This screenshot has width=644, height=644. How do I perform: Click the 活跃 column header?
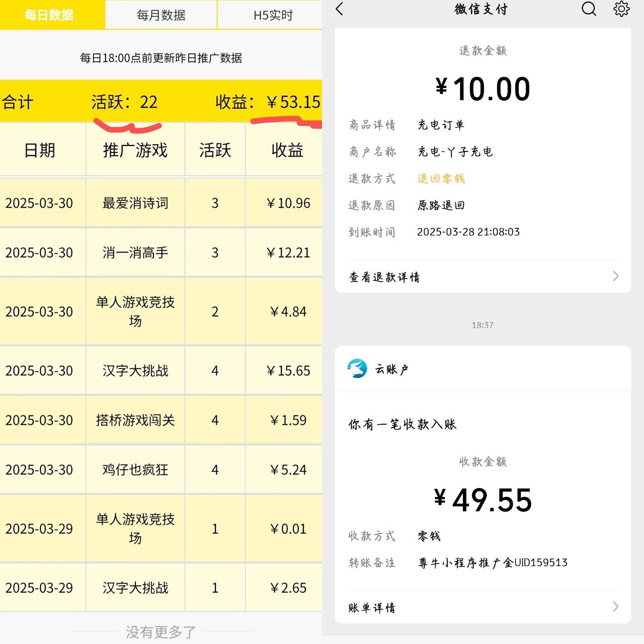point(215,150)
